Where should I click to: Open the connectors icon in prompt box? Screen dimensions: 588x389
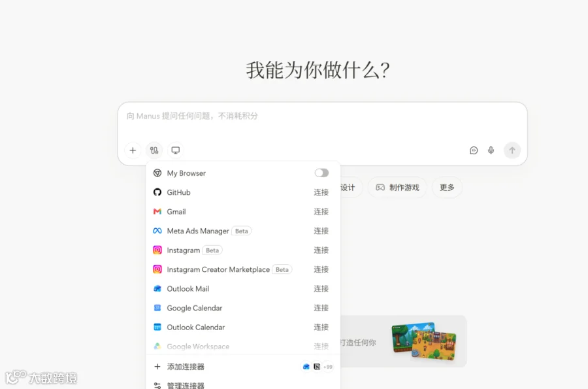(x=154, y=150)
